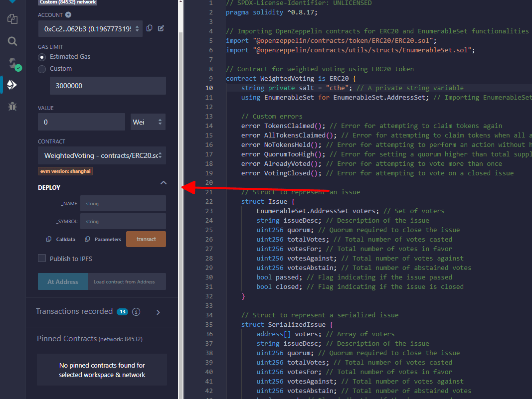Focus Load contract from Address field

pyautogui.click(x=127, y=282)
